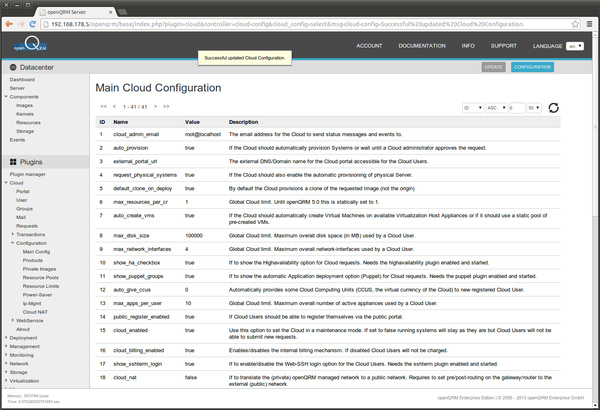Expand the Storage plugin tree node

point(6,372)
